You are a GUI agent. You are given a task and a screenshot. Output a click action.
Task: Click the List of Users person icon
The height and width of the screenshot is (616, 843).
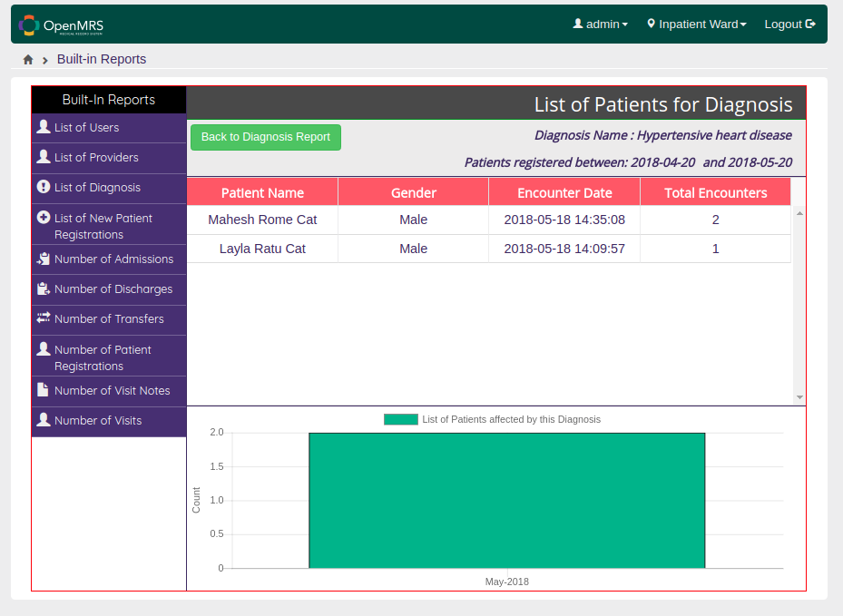click(x=44, y=127)
